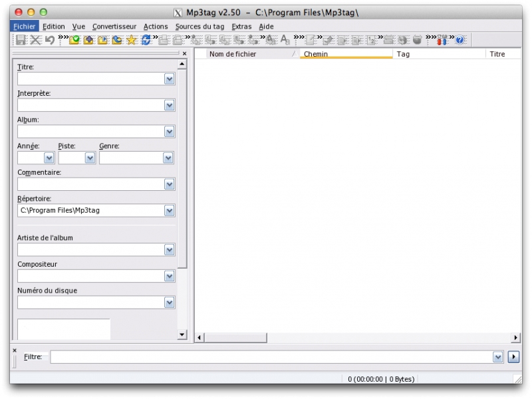
Task: Open options via the tools icon
Action: pyautogui.click(x=442, y=40)
